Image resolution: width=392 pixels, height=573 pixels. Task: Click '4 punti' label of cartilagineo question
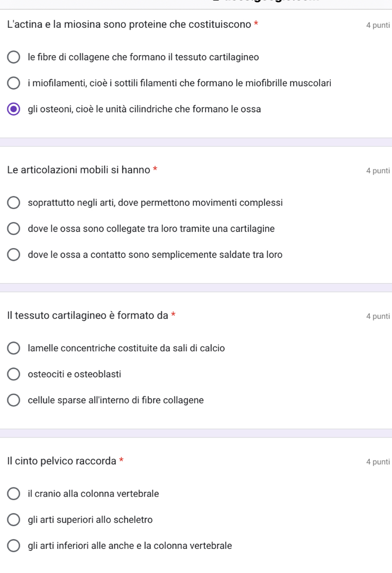click(x=377, y=316)
